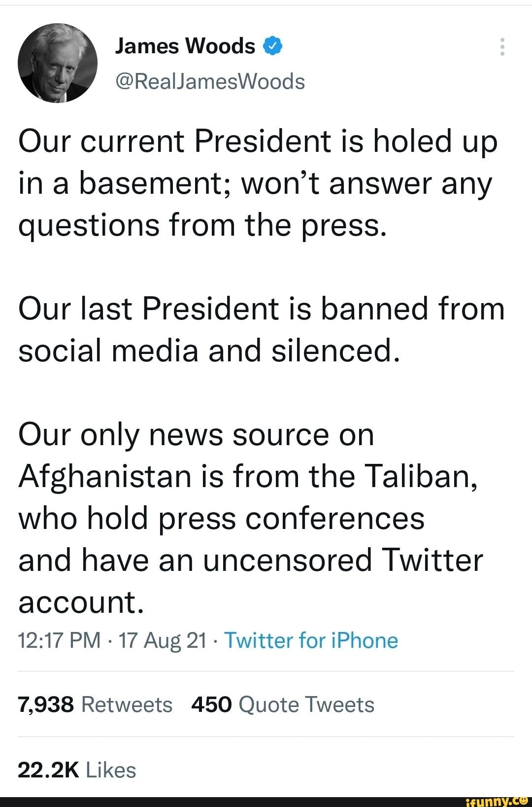Show the 22.2K Likes list
This screenshot has width=532, height=807.
pyautogui.click(x=77, y=770)
